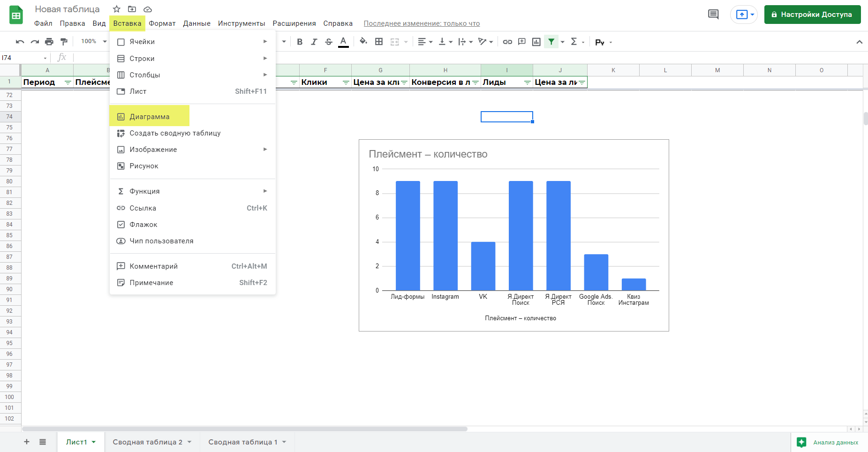Open the cell borders tool

click(379, 42)
